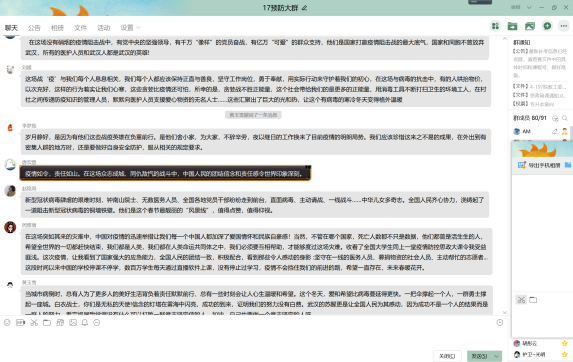This screenshot has height=362, width=573.
Task: Click the green chat-plus bubble icon
Action: (547, 26)
